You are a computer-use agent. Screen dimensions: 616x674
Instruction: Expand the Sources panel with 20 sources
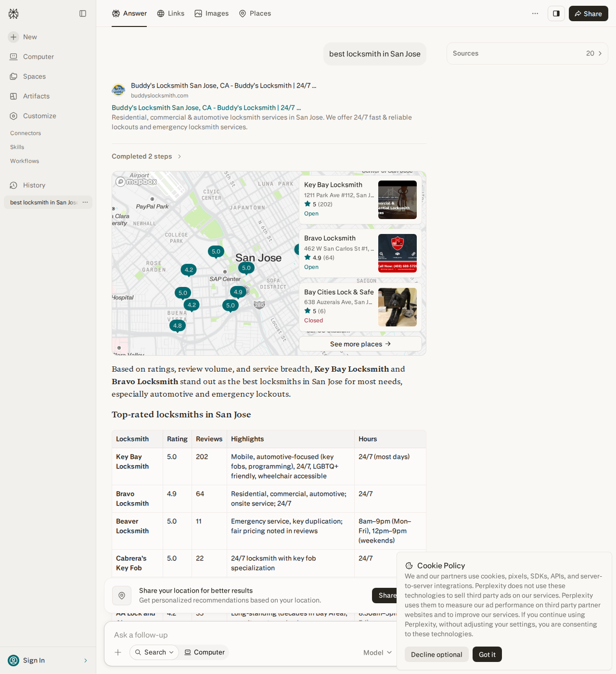(527, 53)
